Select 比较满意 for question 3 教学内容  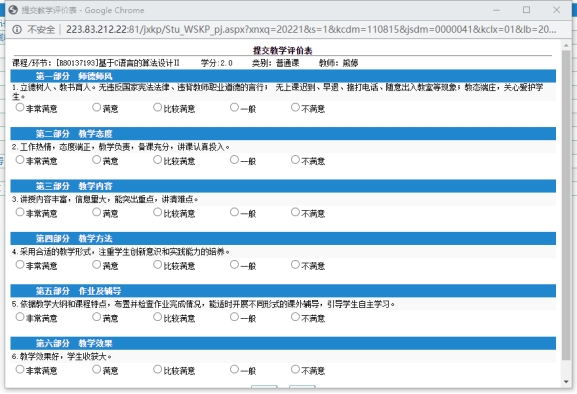[157, 212]
